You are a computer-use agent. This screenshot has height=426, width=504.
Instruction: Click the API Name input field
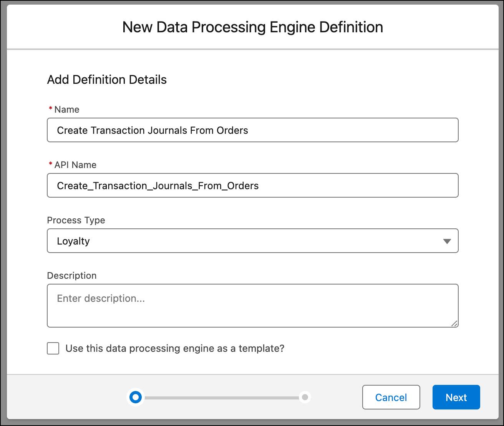point(253,185)
